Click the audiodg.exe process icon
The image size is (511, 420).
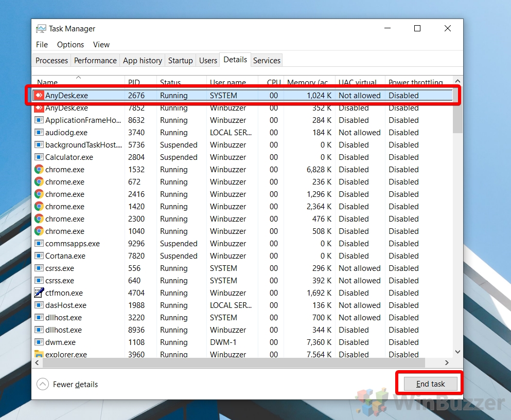(x=39, y=133)
